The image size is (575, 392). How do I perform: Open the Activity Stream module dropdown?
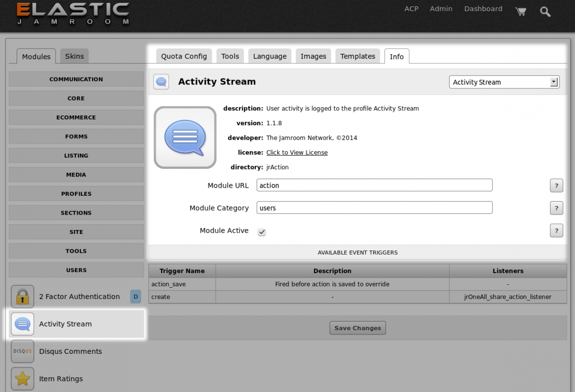coord(504,82)
